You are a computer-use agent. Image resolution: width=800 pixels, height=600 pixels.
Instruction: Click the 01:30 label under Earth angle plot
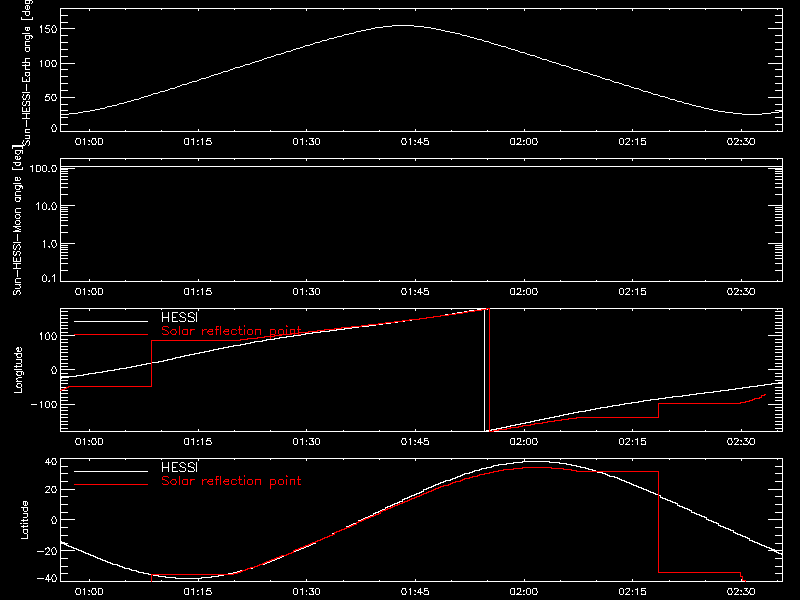click(x=306, y=141)
